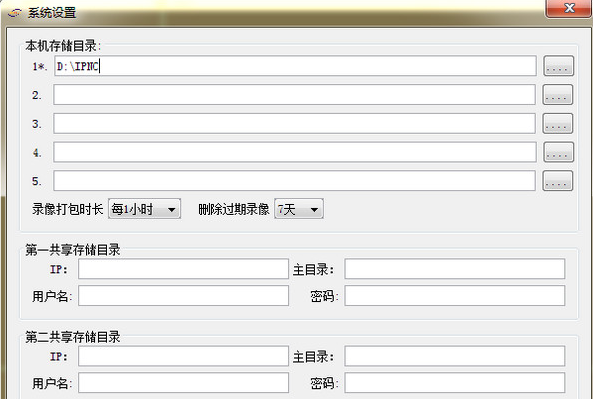Screen dimensions: 593x399
Task: Focus 用户名 field in first shared storage
Action: 183,296
